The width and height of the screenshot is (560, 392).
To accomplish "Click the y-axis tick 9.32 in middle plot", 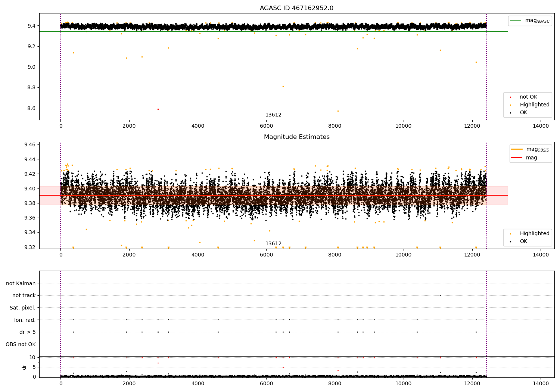I will point(29,247).
